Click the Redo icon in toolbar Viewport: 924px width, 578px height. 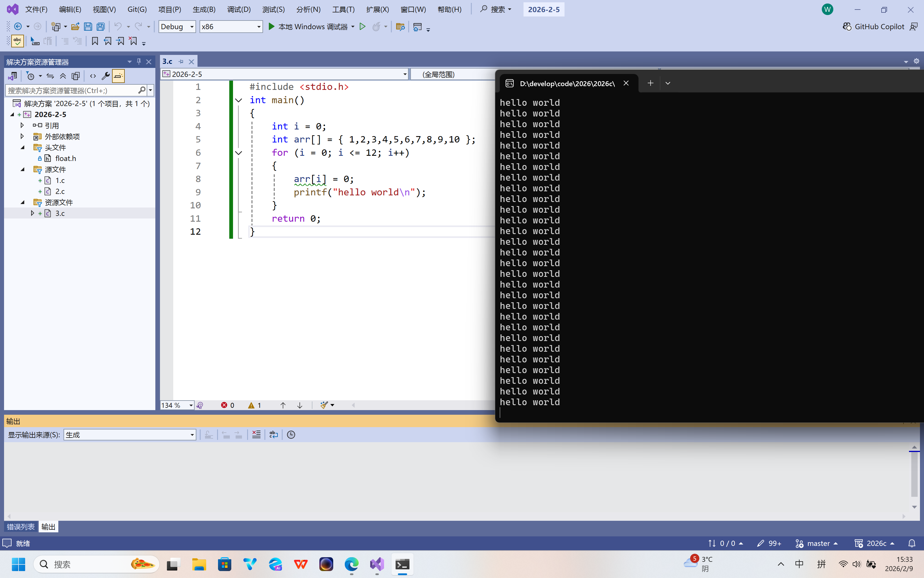click(x=138, y=26)
